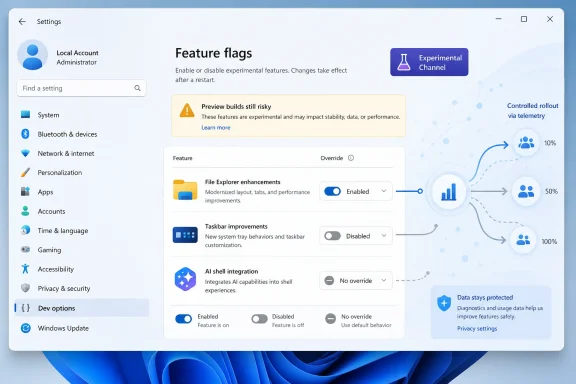The width and height of the screenshot is (576, 384).
Task: Click the Network wifi icon
Action: (x=25, y=153)
